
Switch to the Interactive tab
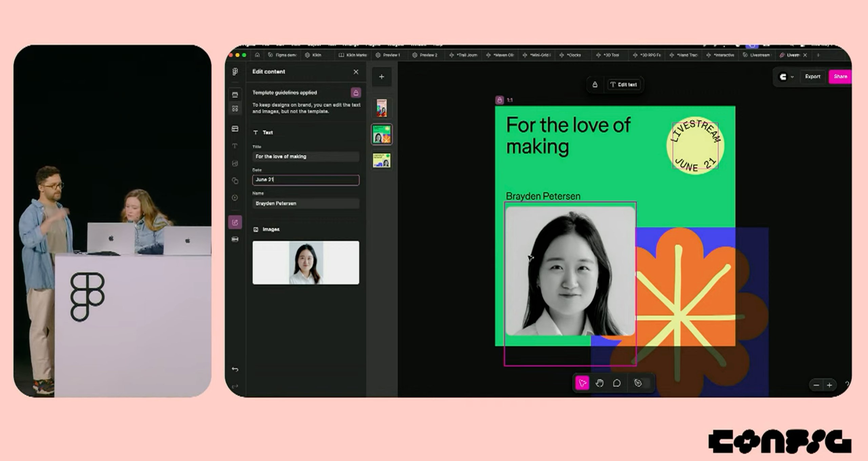[x=721, y=55]
